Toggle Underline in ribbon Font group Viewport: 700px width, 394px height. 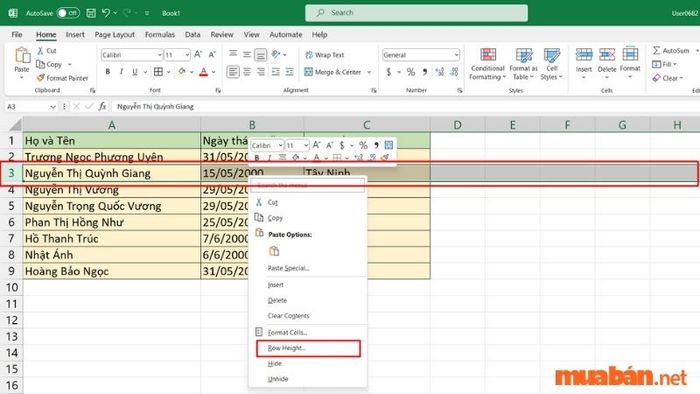(134, 71)
